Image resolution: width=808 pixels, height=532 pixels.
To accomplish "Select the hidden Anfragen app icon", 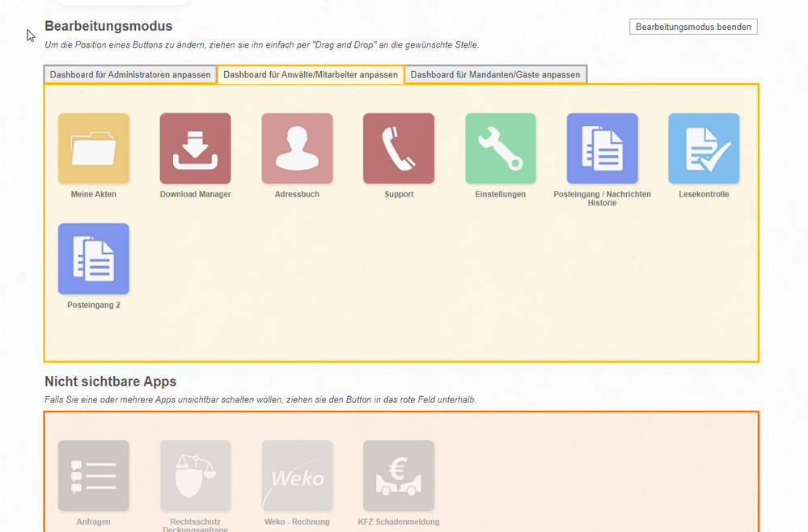I will point(93,475).
